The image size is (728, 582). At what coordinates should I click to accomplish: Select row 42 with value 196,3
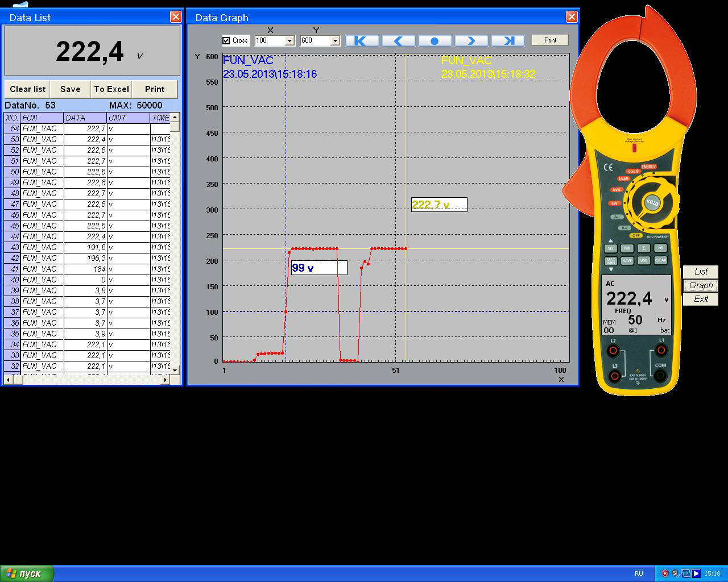[x=87, y=258]
